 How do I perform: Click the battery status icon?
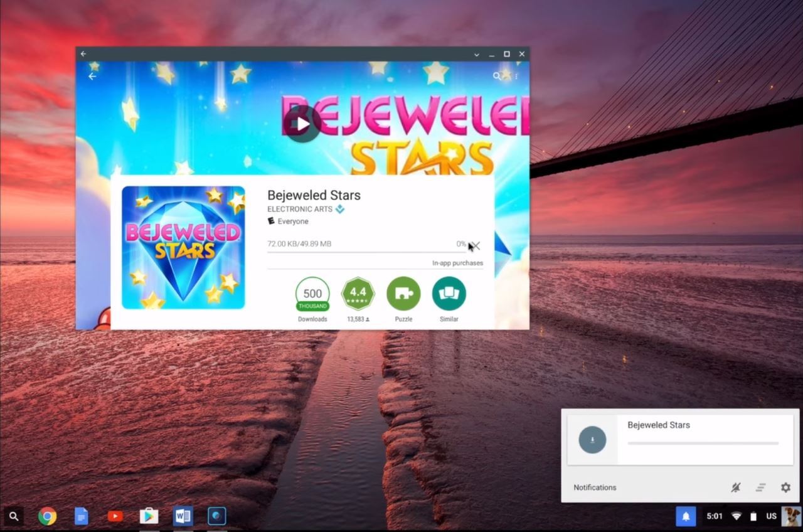click(x=753, y=516)
